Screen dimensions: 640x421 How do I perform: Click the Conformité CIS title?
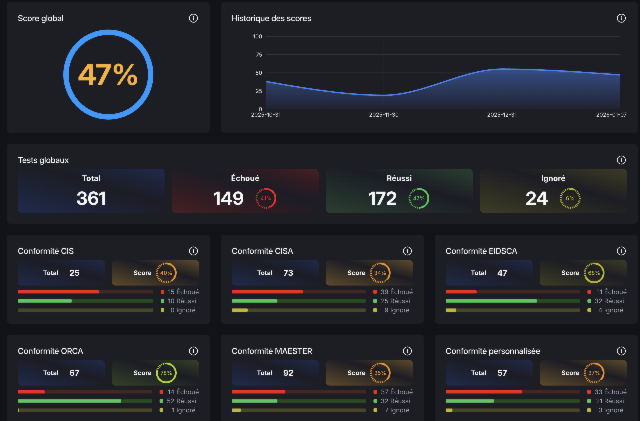[x=46, y=251]
